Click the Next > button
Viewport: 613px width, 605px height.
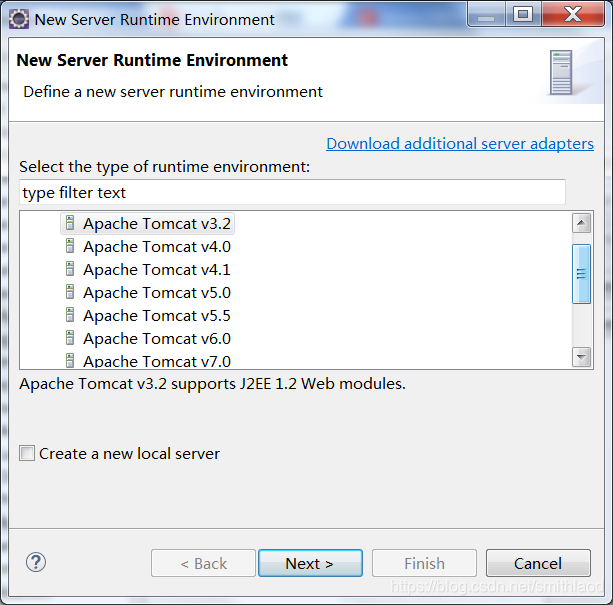(310, 563)
